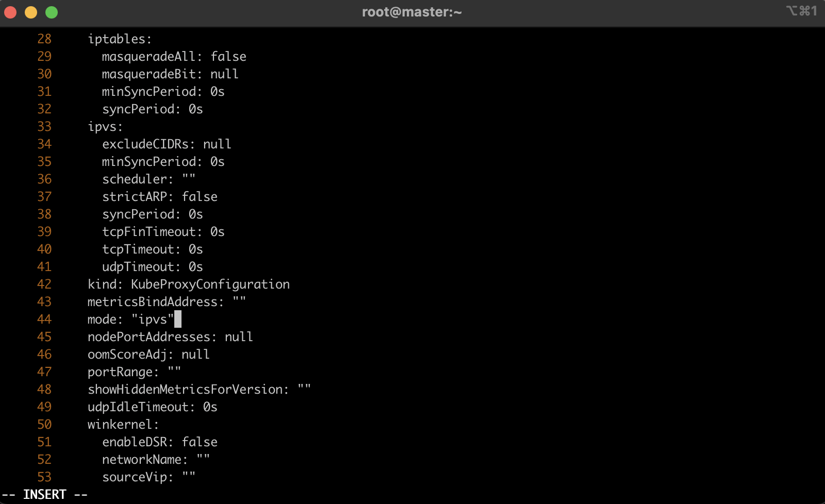This screenshot has height=504, width=825.
Task: Click the showHiddenMetricsForVersion key
Action: (188, 390)
